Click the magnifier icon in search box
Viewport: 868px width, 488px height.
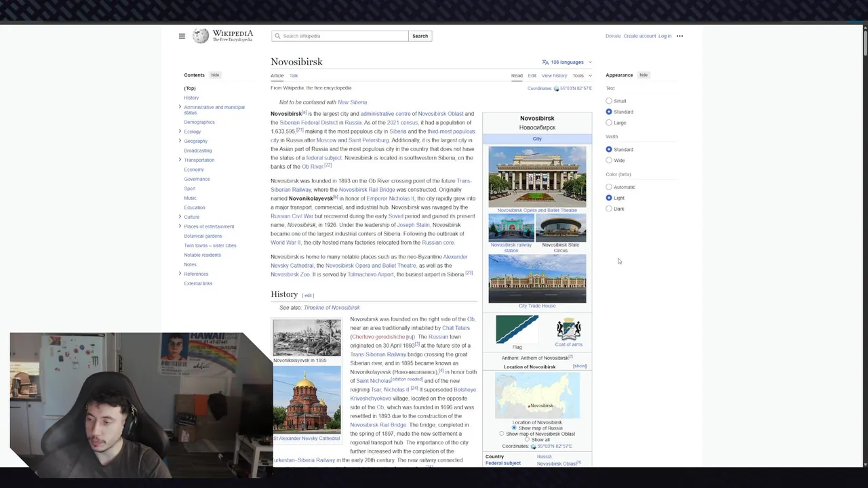point(277,36)
